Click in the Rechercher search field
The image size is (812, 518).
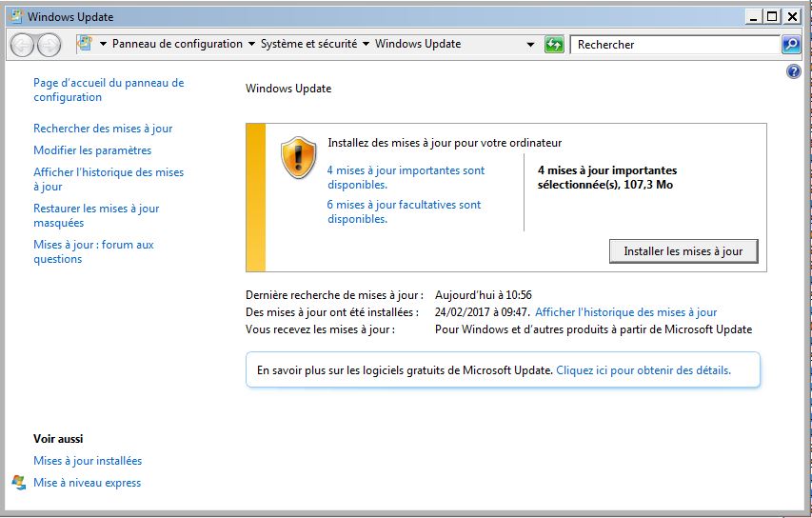click(x=675, y=45)
